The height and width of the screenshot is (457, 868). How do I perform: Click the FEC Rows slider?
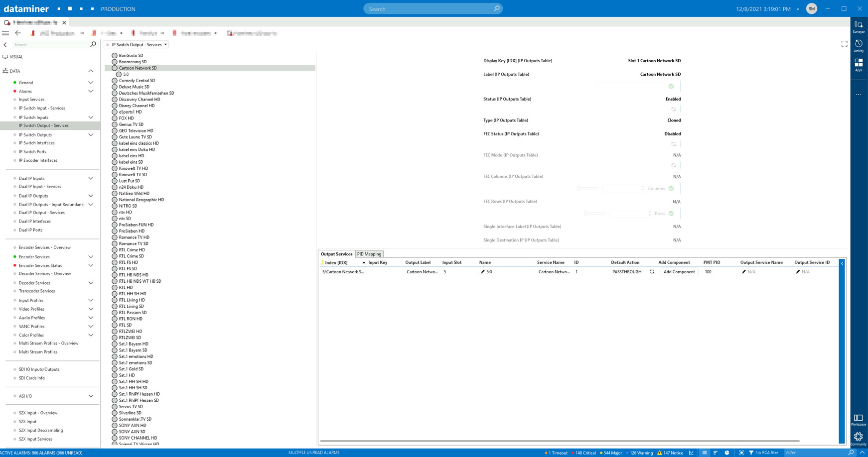(x=595, y=214)
